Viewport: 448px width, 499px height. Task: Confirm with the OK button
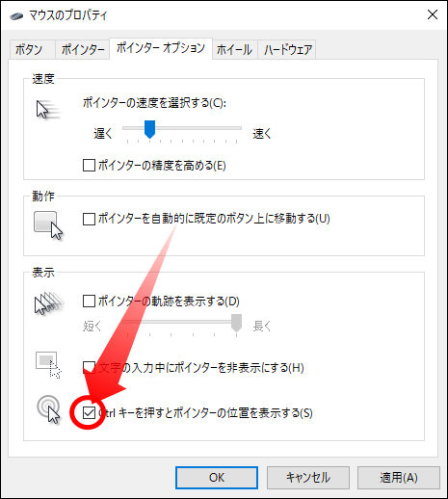pyautogui.click(x=217, y=478)
